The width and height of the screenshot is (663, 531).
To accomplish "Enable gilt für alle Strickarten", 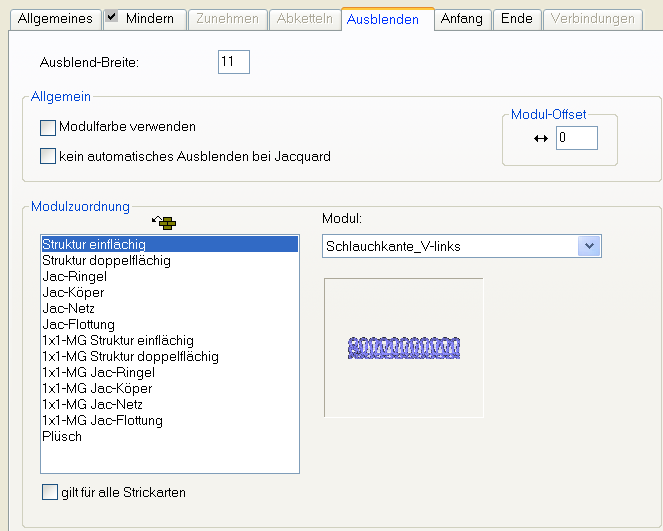I will 50,492.
